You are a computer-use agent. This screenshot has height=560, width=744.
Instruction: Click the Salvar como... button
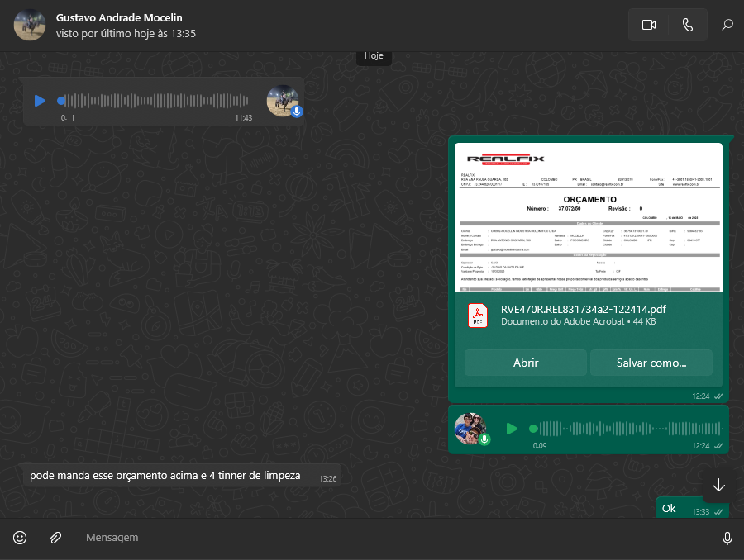pyautogui.click(x=651, y=363)
